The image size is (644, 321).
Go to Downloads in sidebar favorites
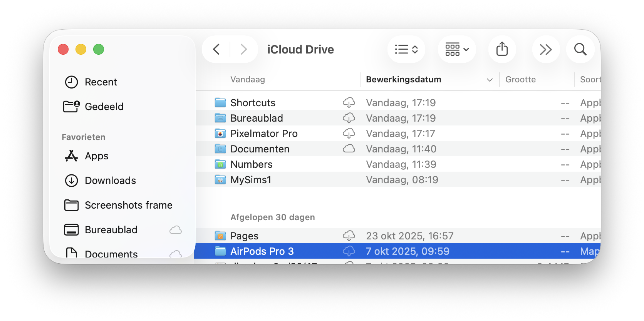click(x=110, y=181)
